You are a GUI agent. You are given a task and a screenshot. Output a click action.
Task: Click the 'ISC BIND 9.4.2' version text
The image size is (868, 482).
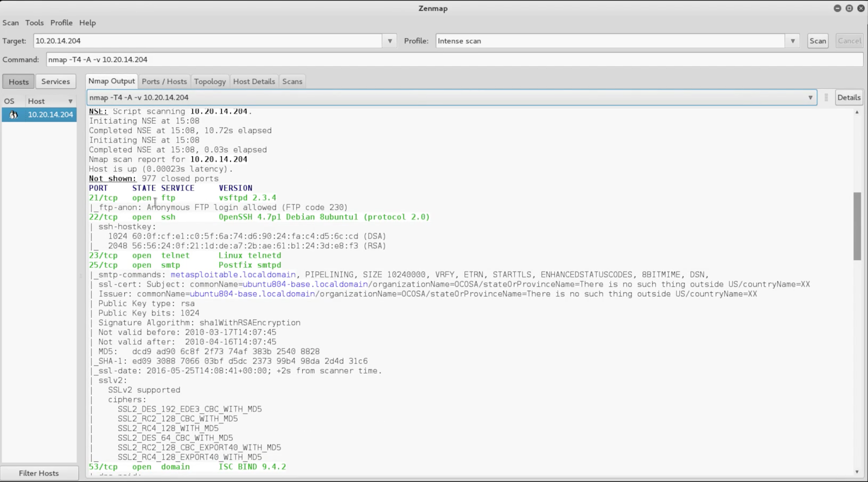pyautogui.click(x=252, y=467)
